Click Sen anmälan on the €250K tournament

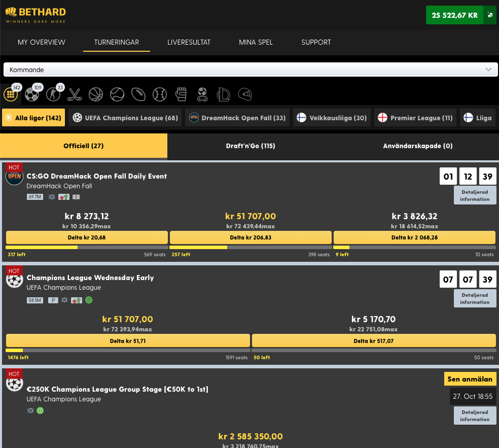(470, 378)
